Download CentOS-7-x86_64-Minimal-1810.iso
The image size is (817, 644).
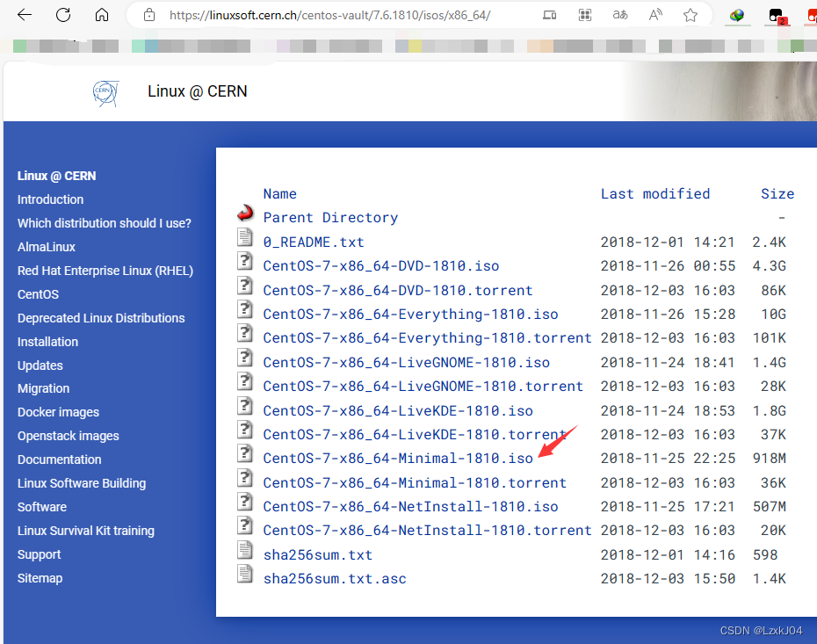pyautogui.click(x=397, y=458)
